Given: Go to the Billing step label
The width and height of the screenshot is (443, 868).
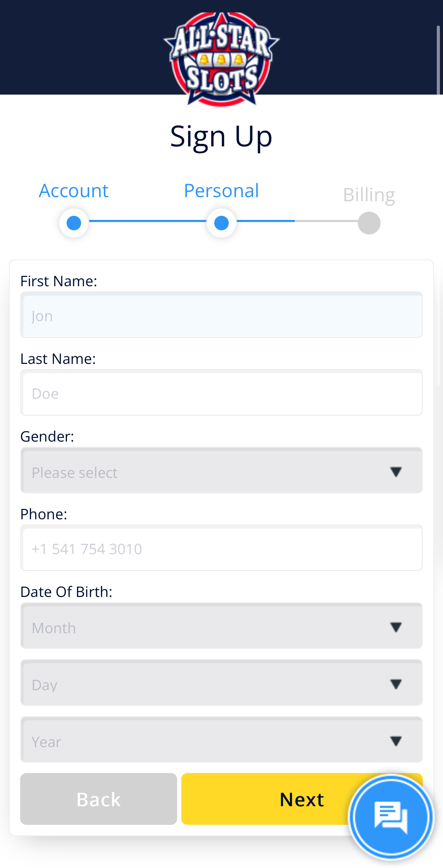Looking at the screenshot, I should 369,195.
